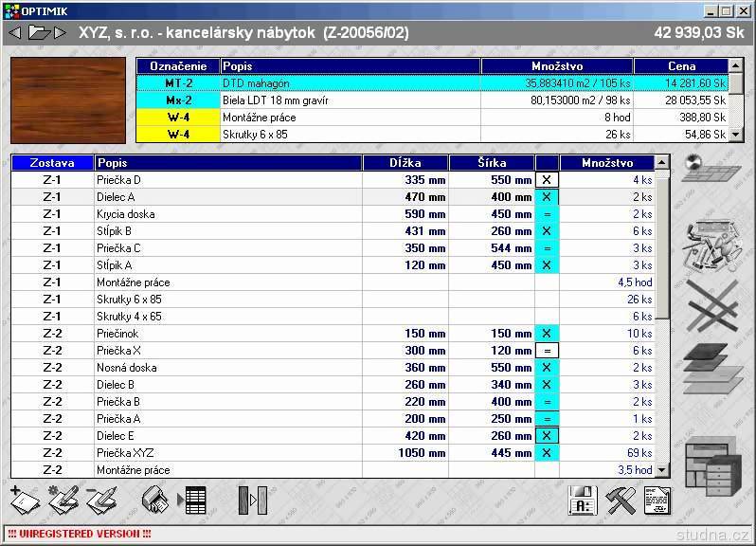This screenshot has height=546, width=756.
Task: Go to next order with right arrow
Action: [61, 33]
